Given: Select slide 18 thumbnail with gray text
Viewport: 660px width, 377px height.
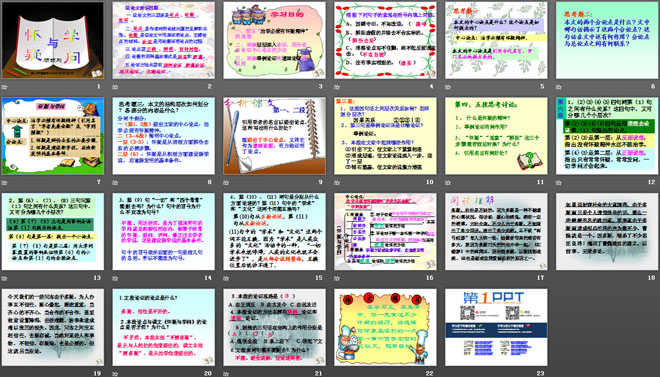Looking at the screenshot, I should [x=607, y=231].
